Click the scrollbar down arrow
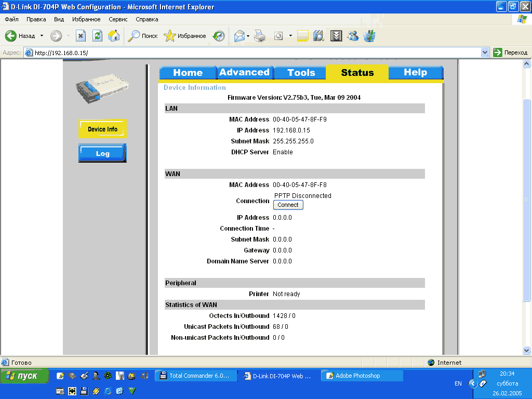This screenshot has width=532, height=399. click(527, 351)
